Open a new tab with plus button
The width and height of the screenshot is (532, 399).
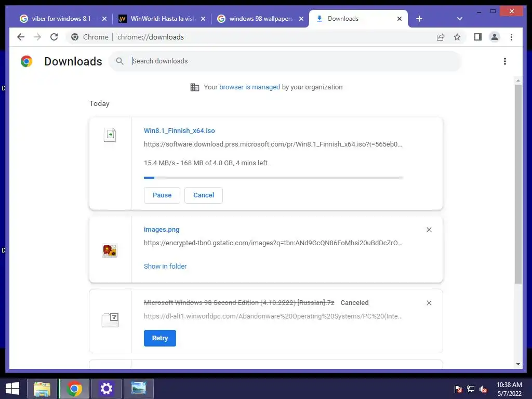coord(419,19)
